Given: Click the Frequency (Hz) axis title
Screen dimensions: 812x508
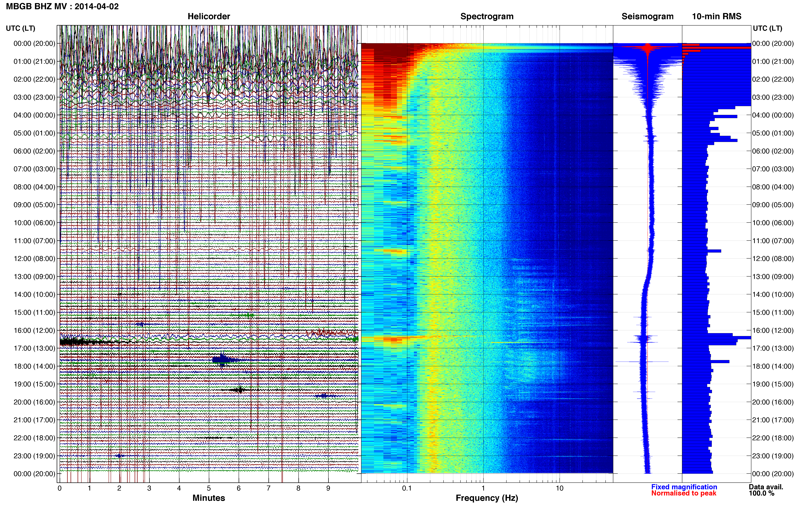Looking at the screenshot, I should pos(487,498).
